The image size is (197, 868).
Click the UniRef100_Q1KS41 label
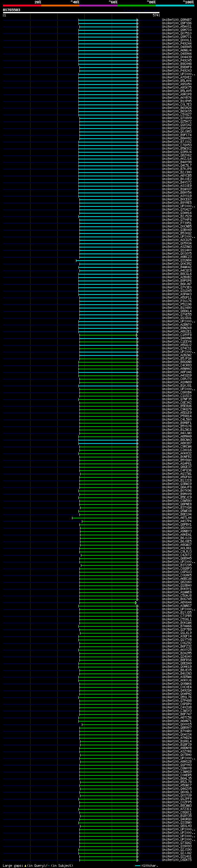click(x=177, y=128)
